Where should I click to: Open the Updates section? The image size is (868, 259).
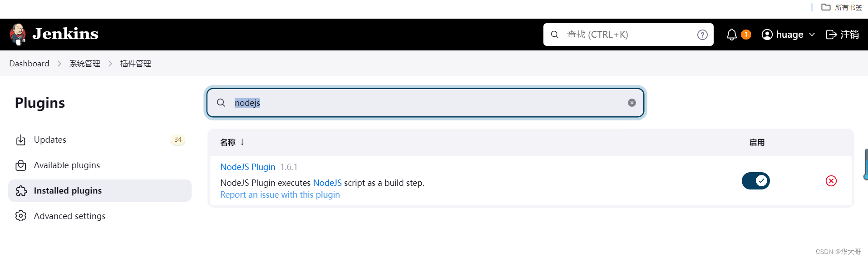[x=50, y=139]
